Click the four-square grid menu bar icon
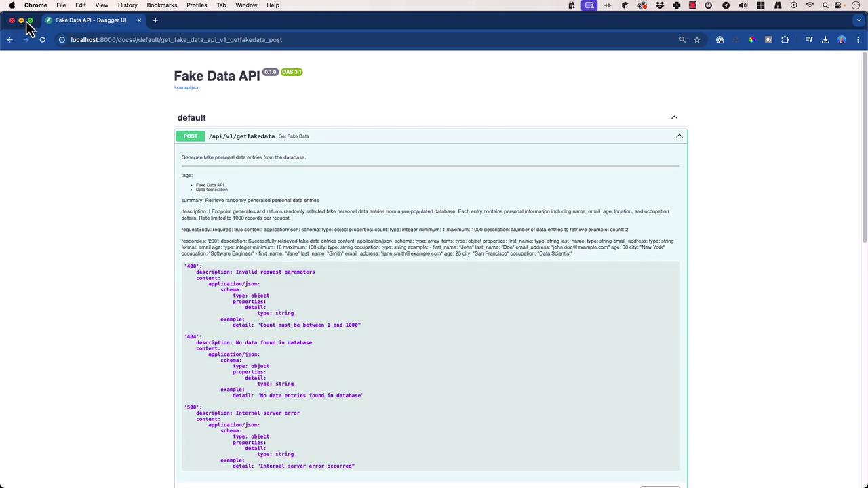The width and height of the screenshot is (868, 488). [761, 5]
